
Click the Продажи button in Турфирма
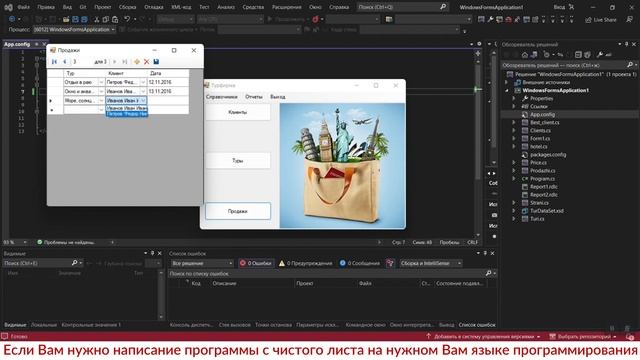coord(238,211)
